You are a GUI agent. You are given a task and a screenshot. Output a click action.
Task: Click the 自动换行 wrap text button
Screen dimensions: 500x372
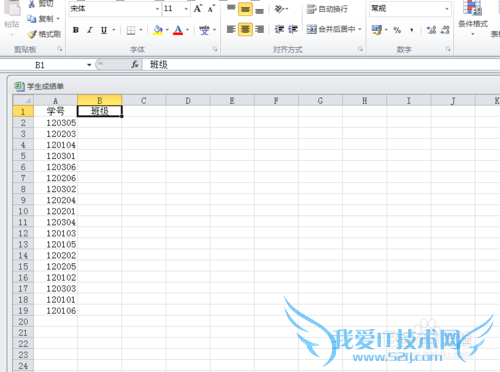pos(327,9)
